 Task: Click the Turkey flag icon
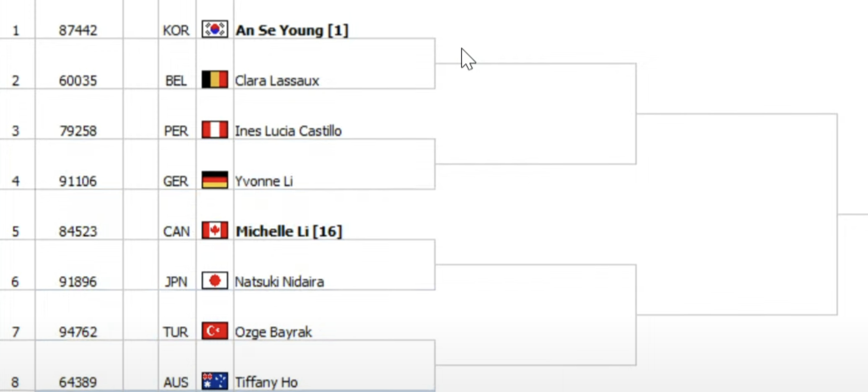click(x=215, y=331)
